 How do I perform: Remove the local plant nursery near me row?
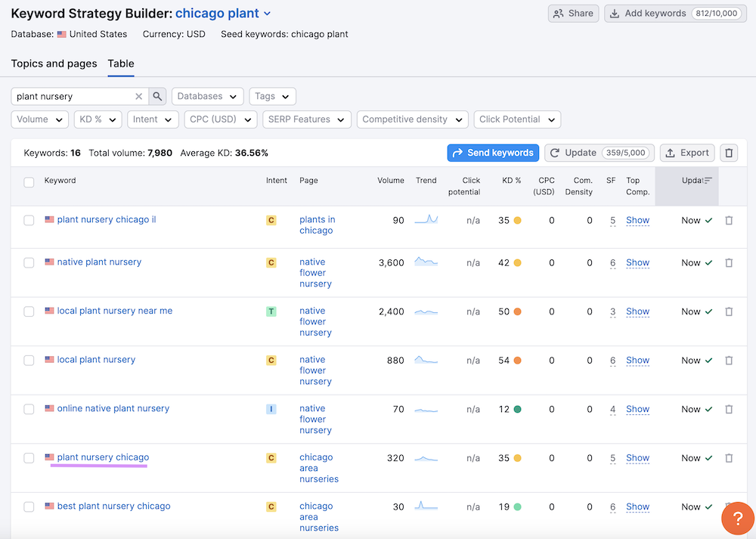pyautogui.click(x=729, y=311)
